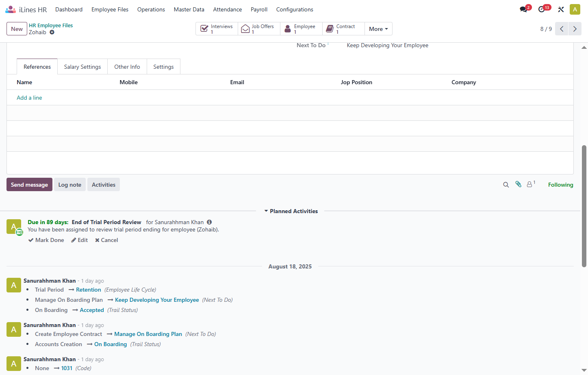Open attachments paperclip icon
The height and width of the screenshot is (375, 588).
point(518,184)
